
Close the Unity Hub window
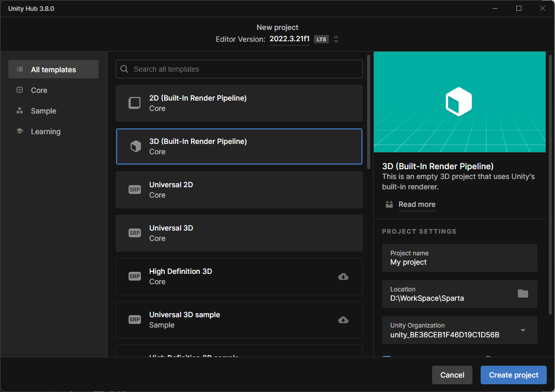[x=542, y=8]
